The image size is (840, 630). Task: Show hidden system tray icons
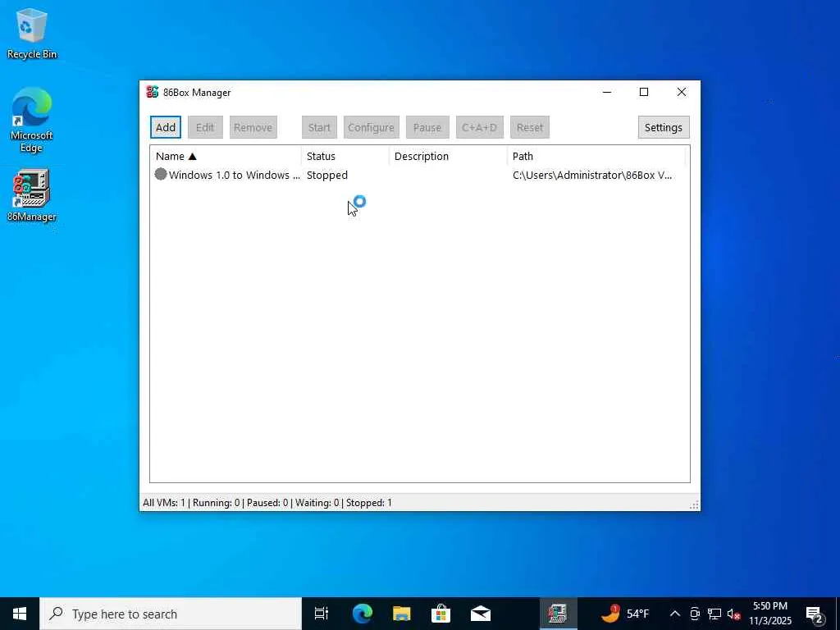[x=675, y=614]
